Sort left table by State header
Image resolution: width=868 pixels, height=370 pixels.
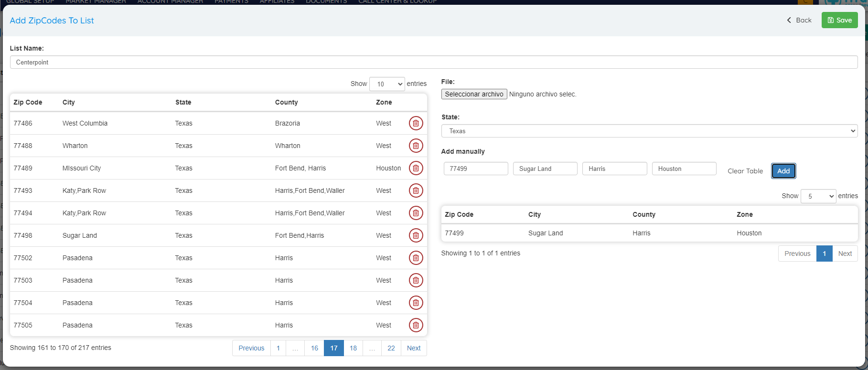coord(183,102)
